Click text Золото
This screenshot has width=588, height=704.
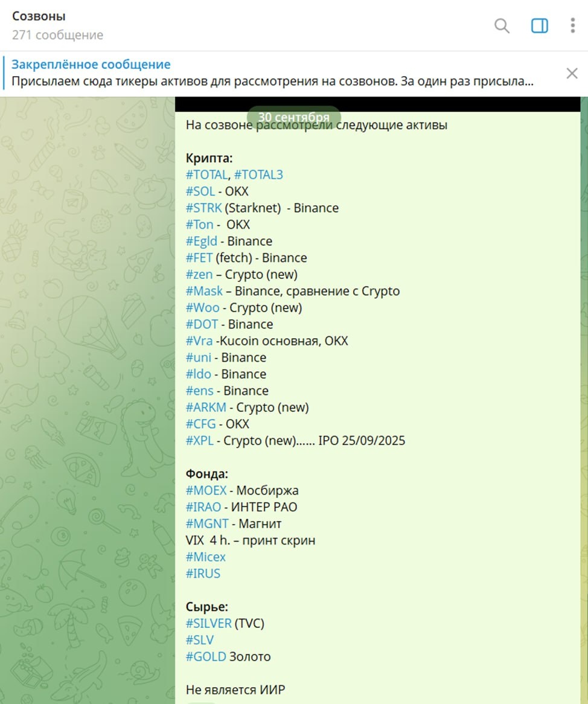(250, 656)
